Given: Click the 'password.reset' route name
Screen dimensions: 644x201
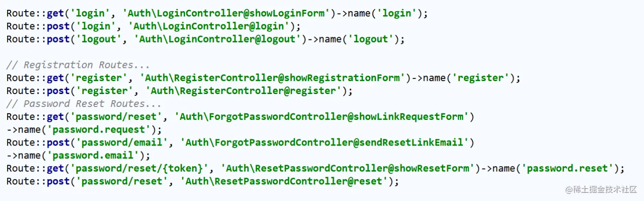Looking at the screenshot, I should point(568,169).
